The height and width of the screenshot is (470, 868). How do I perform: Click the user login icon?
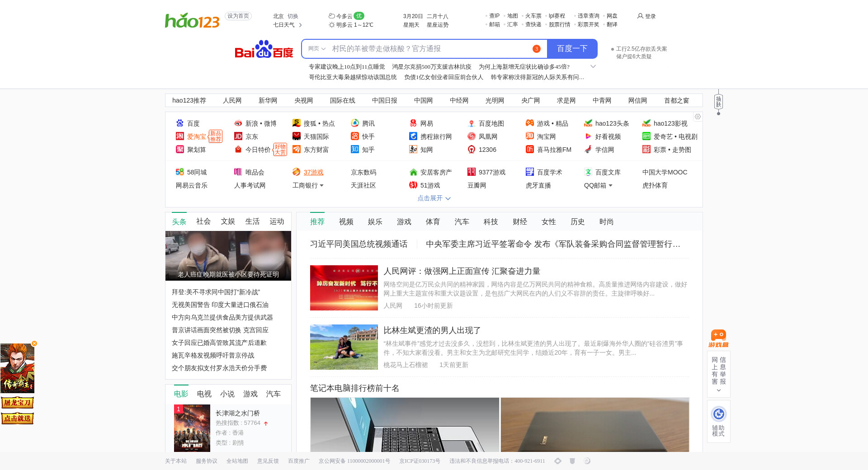click(x=640, y=16)
